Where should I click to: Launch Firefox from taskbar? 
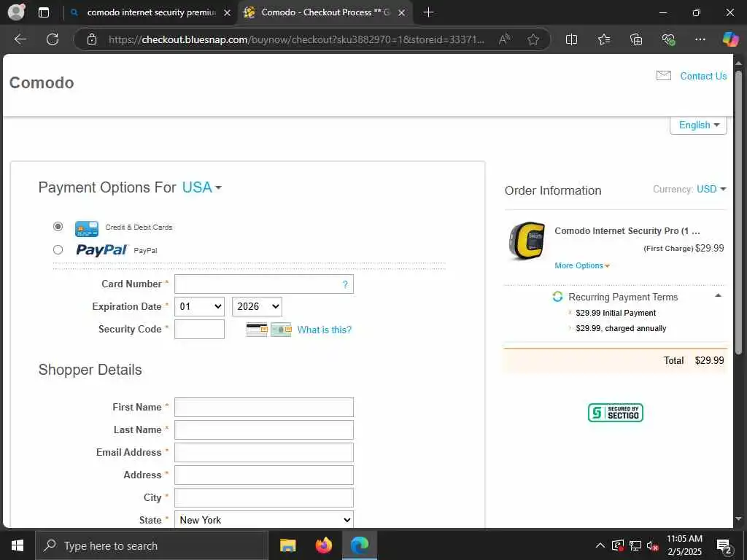[x=323, y=545]
